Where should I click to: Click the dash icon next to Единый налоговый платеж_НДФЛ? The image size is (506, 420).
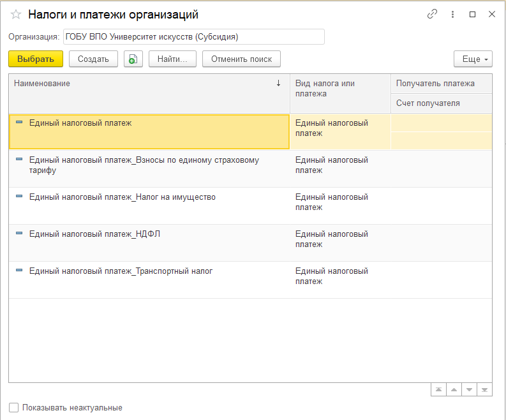19,233
